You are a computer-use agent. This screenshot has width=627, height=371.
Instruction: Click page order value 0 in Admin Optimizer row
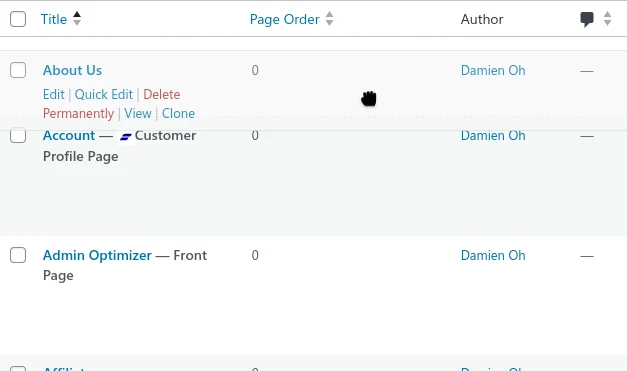(x=255, y=255)
